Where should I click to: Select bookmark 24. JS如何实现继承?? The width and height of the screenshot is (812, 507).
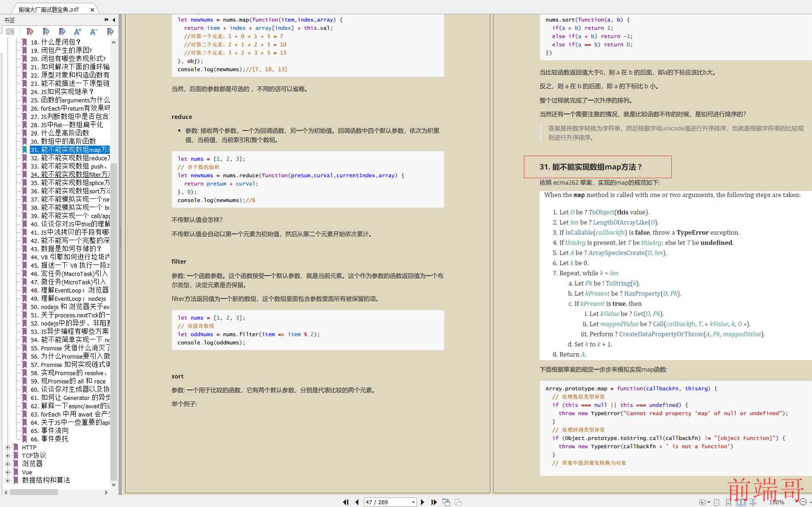[62, 91]
